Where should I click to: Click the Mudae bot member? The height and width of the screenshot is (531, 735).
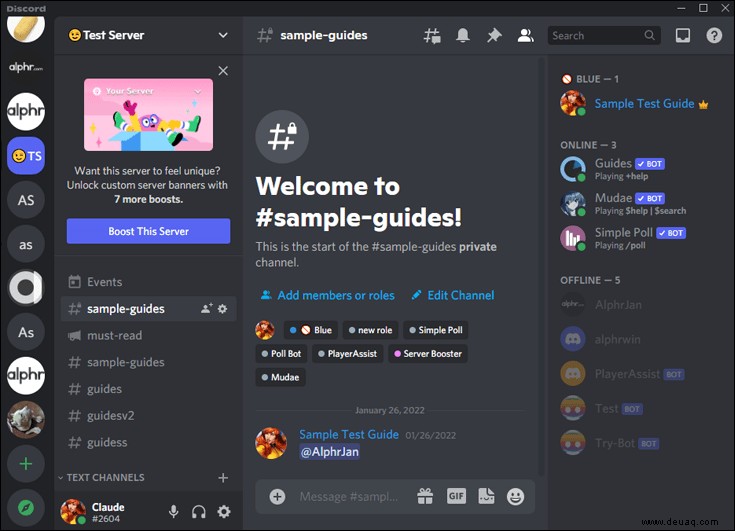[640, 204]
